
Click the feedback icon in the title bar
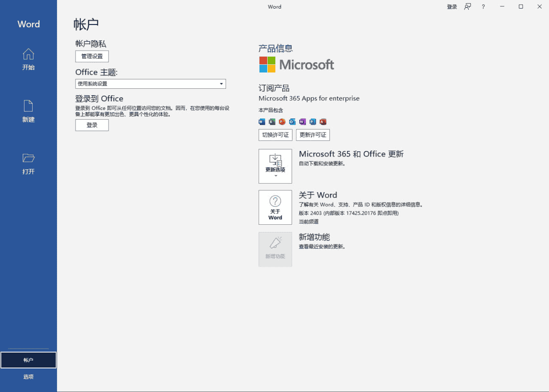468,6
